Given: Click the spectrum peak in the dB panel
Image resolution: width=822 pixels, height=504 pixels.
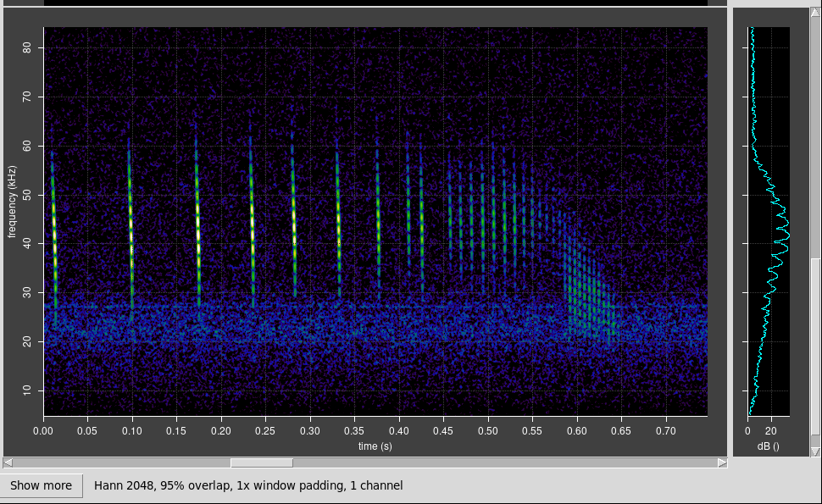Looking at the screenshot, I should (x=785, y=229).
